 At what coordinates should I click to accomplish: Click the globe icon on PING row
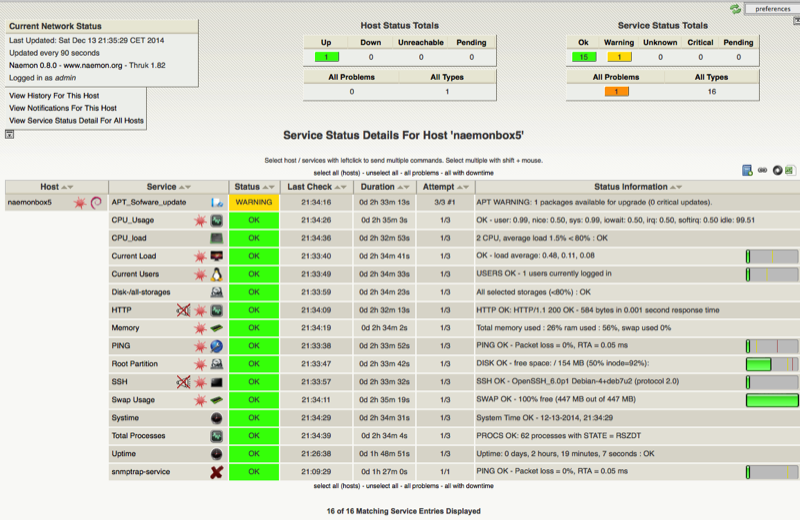[x=216, y=346]
